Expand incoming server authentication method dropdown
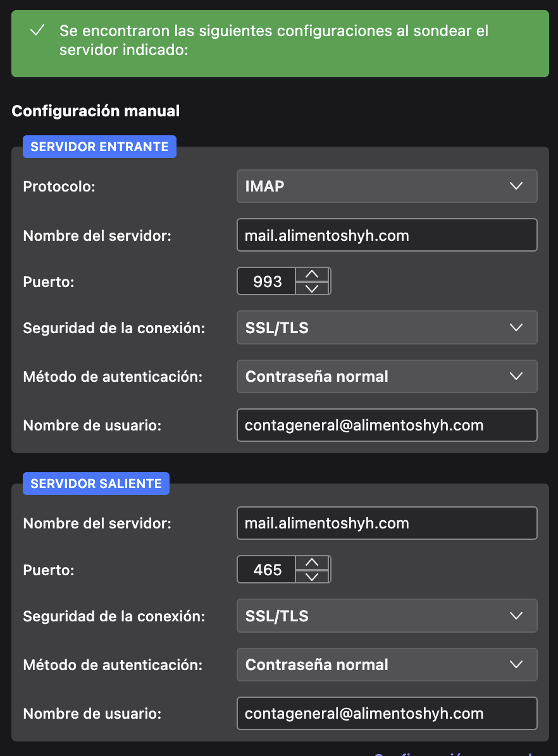The height and width of the screenshot is (756, 558). tap(387, 377)
